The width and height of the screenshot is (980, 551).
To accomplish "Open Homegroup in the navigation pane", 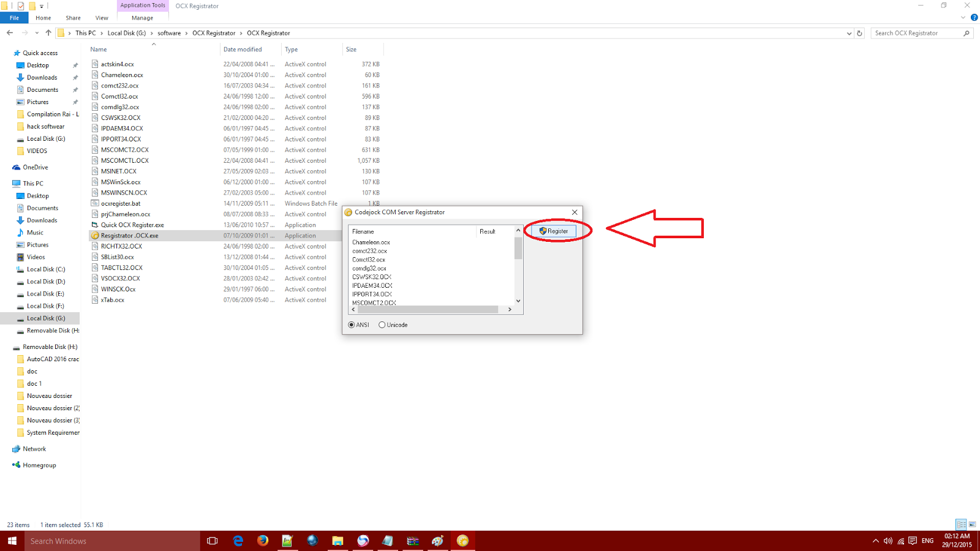I will [39, 465].
